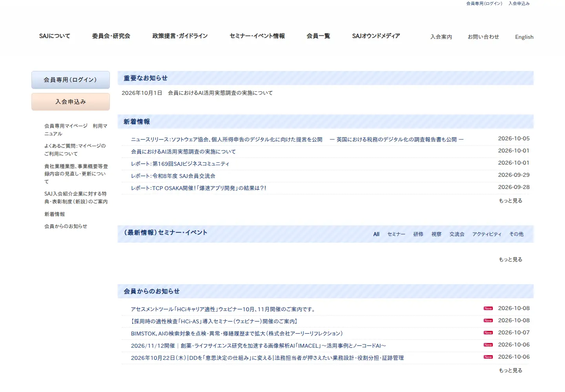Viewport: 565px width, 392px height.
Task: Click the small 入会申込み link in the top header
Action: [x=519, y=4]
